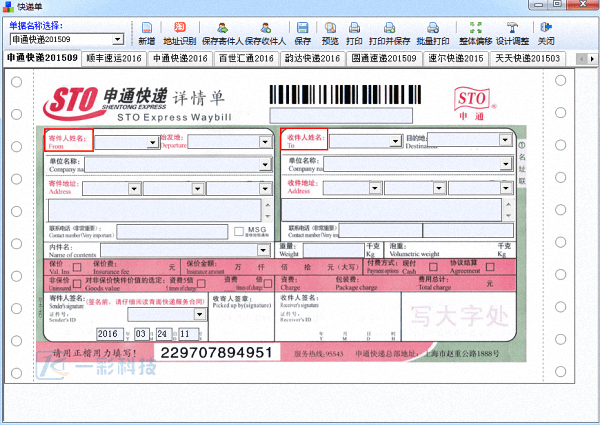Switch to 速尔快递2015 tab
Image resolution: width=600 pixels, height=425 pixels.
[x=456, y=59]
